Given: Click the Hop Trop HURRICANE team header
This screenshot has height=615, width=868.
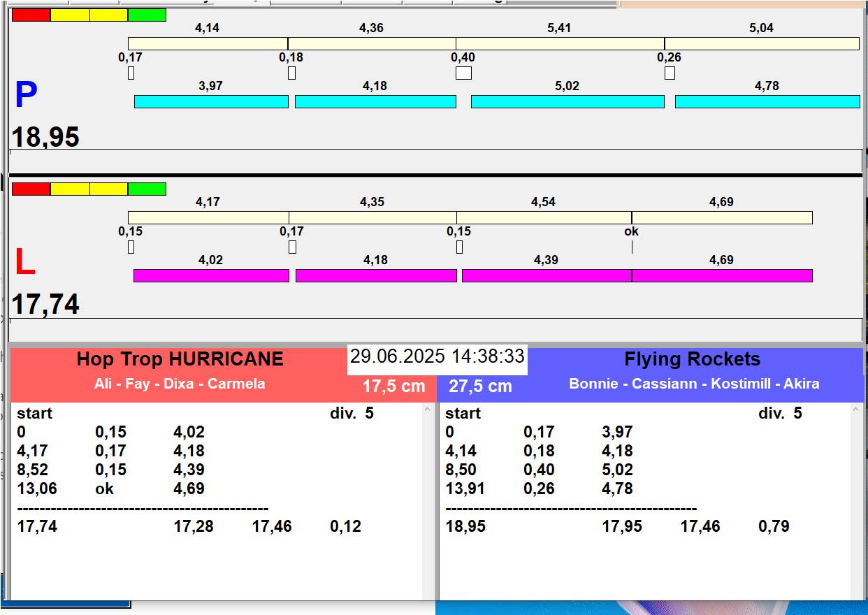Looking at the screenshot, I should pos(180,359).
